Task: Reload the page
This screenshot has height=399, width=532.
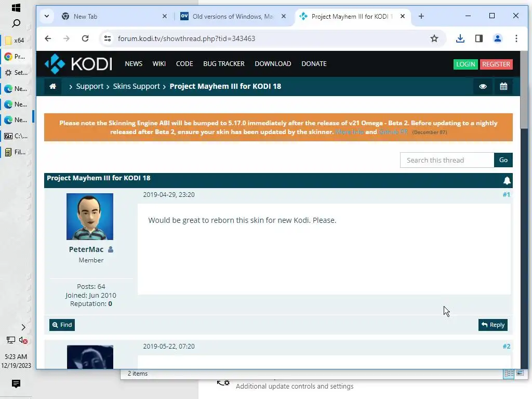Action: pyautogui.click(x=85, y=38)
